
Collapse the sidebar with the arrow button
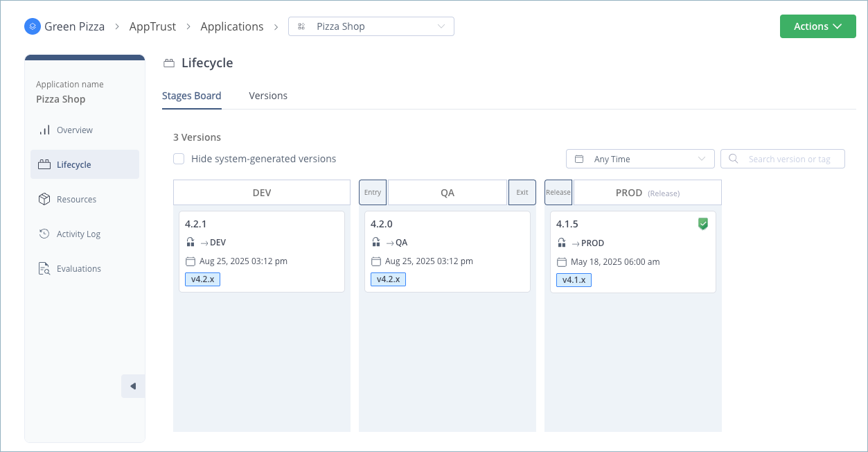click(133, 386)
